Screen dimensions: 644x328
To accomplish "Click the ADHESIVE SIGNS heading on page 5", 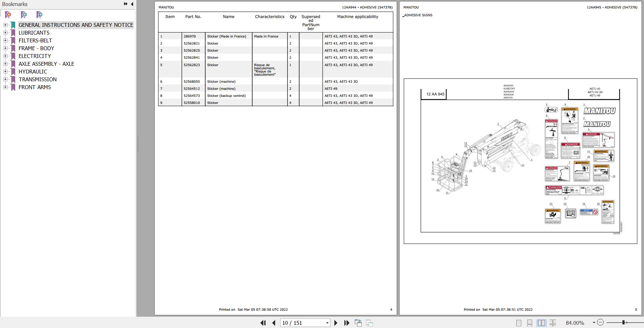I will coord(418,15).
